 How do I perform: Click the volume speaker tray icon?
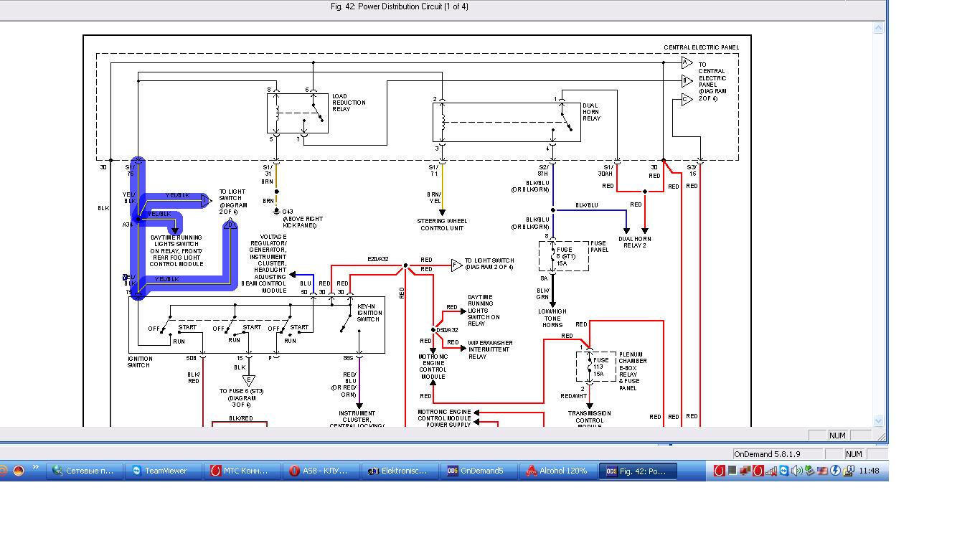(x=797, y=471)
